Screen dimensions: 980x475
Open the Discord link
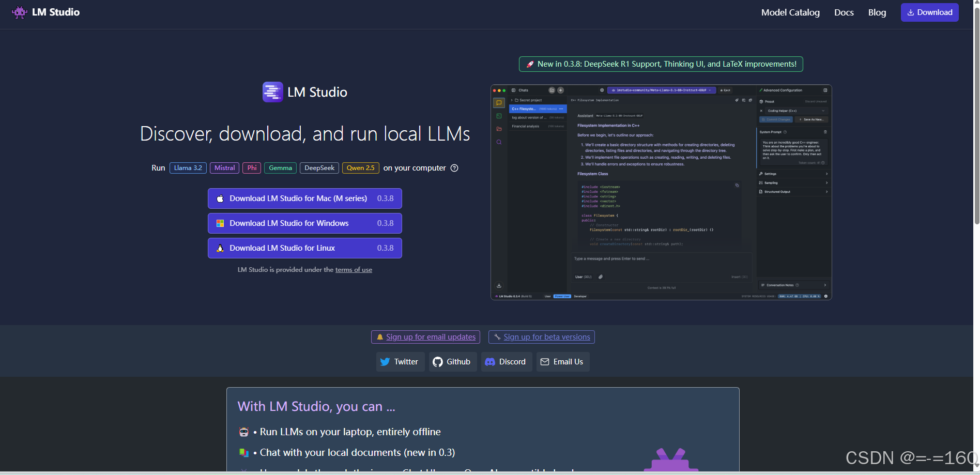click(507, 362)
